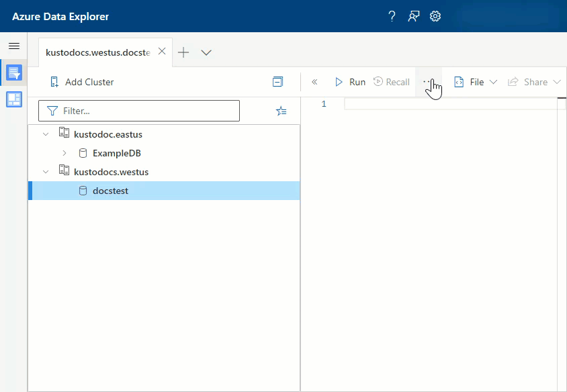567x392 pixels.
Task: Hide the connection pane with double chevron
Action: click(x=314, y=82)
